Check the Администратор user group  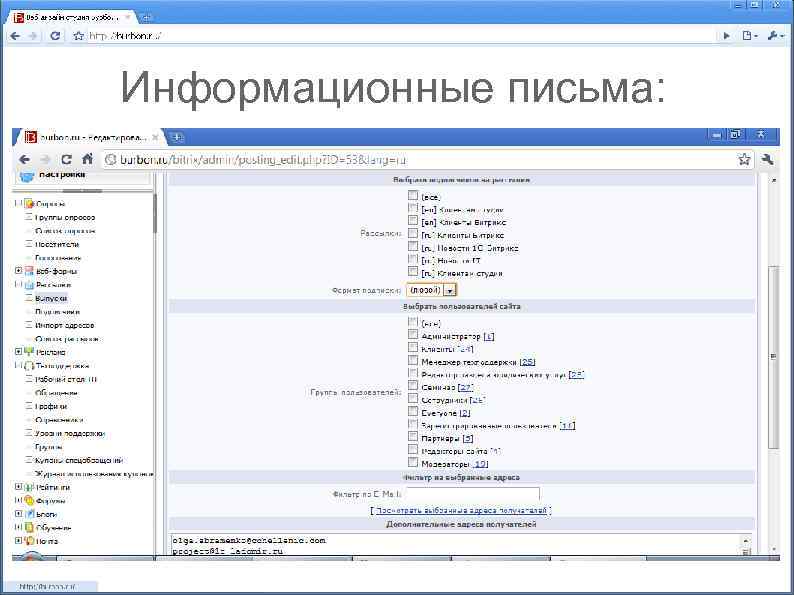(413, 335)
